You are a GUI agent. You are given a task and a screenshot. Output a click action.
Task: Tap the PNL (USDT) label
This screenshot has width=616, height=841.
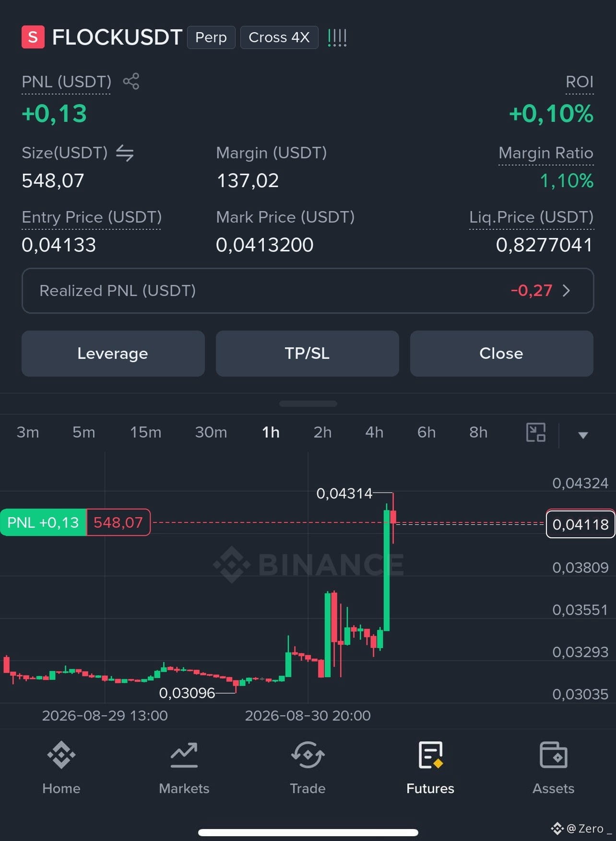[66, 82]
